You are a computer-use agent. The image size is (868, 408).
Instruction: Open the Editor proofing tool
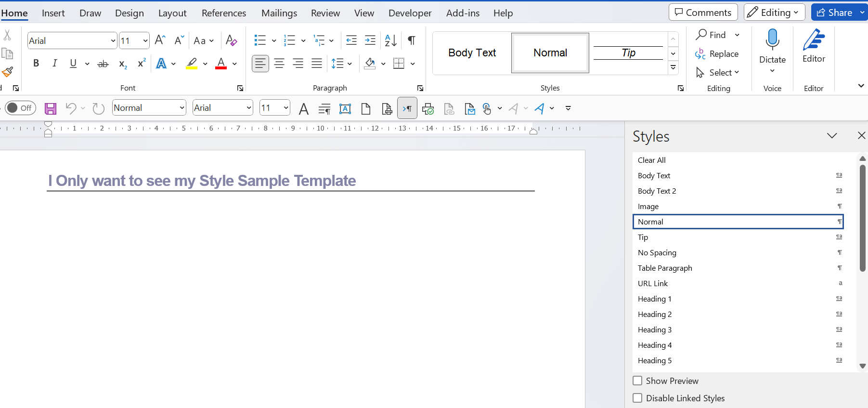coord(814,46)
